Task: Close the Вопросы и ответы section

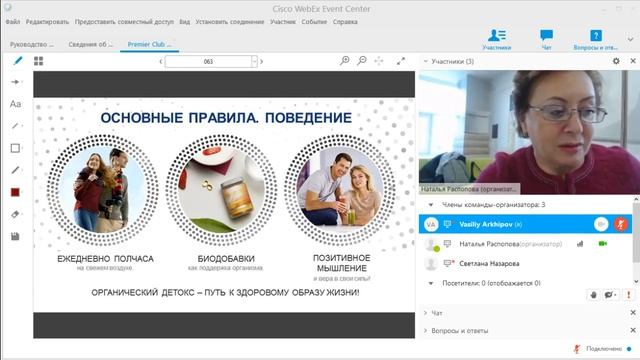Action: pos(633,330)
